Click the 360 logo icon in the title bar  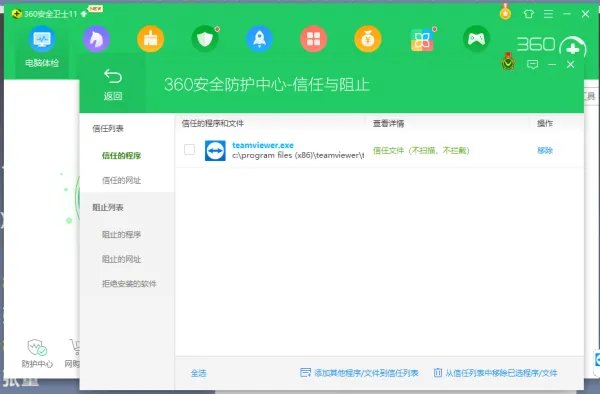pyautogui.click(x=16, y=14)
